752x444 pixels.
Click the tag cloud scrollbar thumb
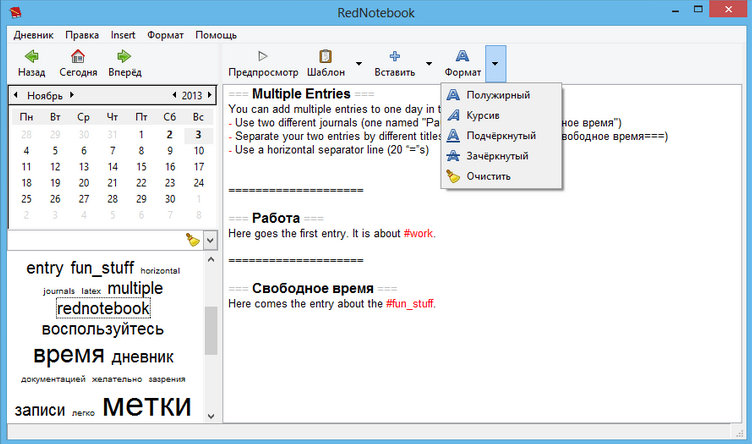(x=211, y=330)
